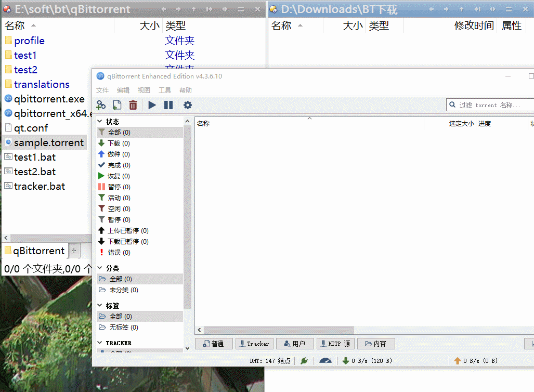The image size is (534, 392).
Task: Select the 下载 (0) status filter
Action: 140,143
